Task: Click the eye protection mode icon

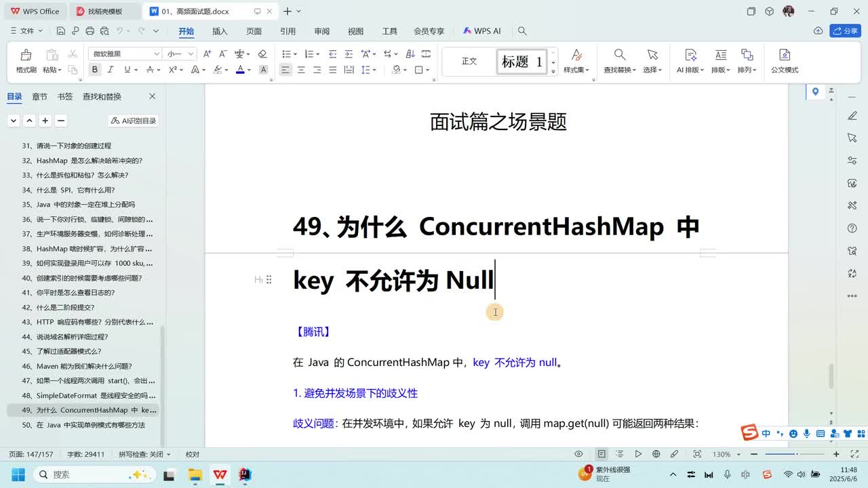Action: [578, 454]
